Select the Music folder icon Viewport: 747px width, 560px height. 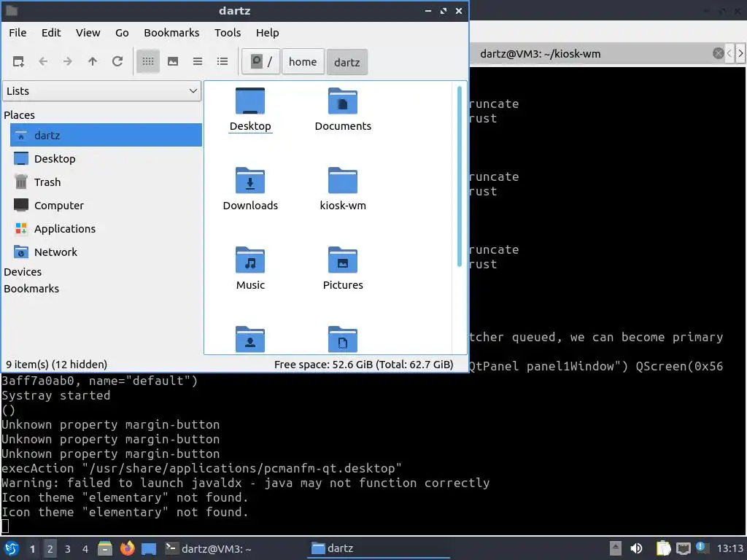coord(250,268)
